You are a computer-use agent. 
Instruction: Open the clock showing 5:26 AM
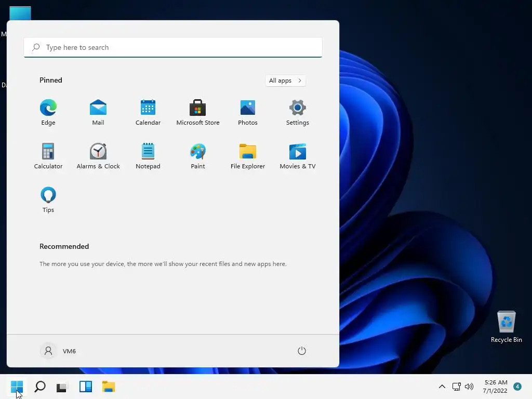[x=495, y=387]
